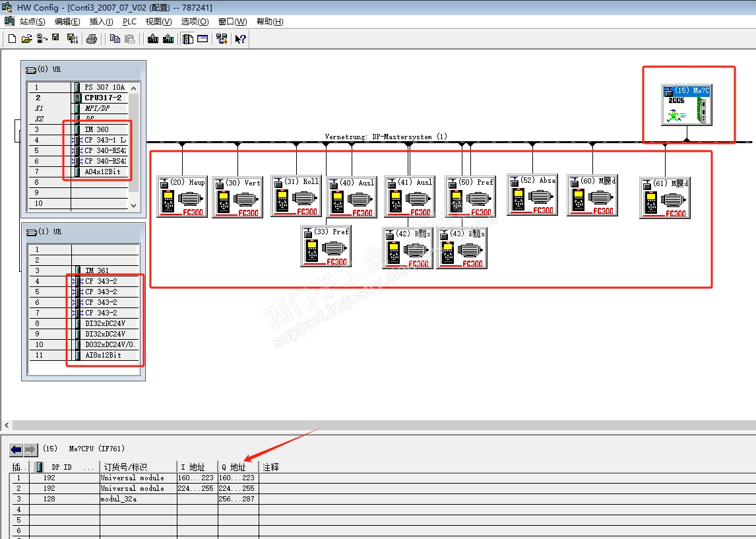Select the (31) Roll FC300 drive
Viewport: 756px width, 539px height.
point(296,196)
